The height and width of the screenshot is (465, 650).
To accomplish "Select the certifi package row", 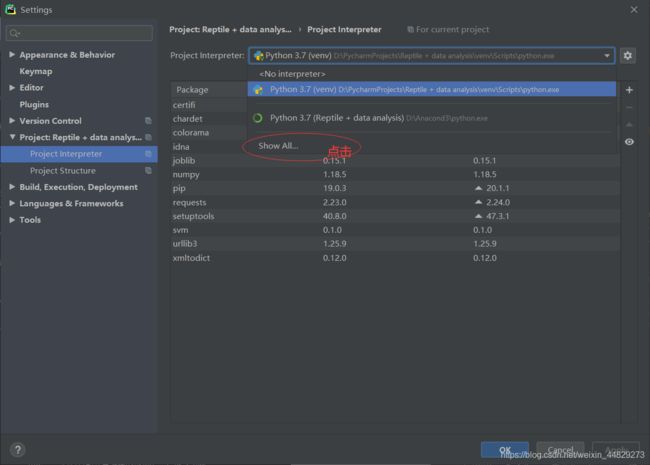I will click(209, 105).
